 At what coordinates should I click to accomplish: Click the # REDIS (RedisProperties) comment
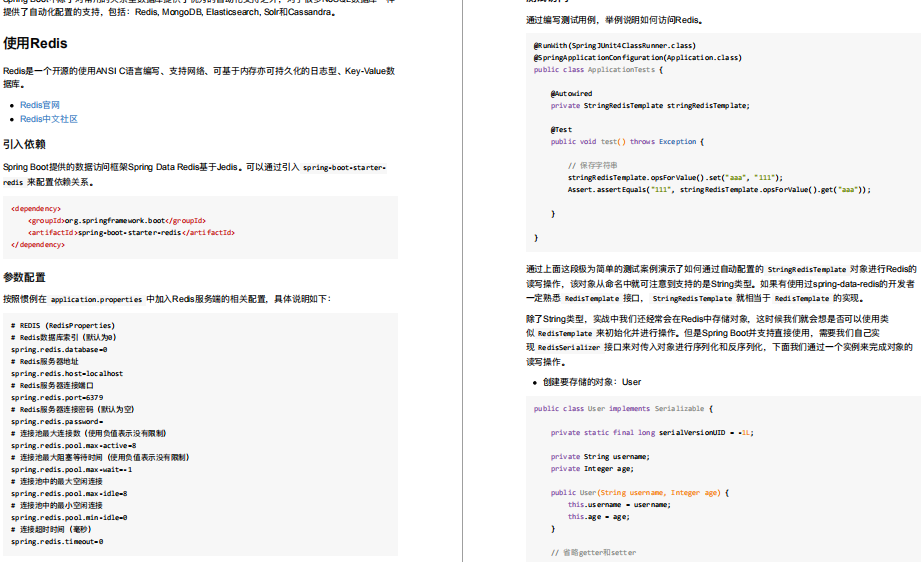tap(63, 325)
